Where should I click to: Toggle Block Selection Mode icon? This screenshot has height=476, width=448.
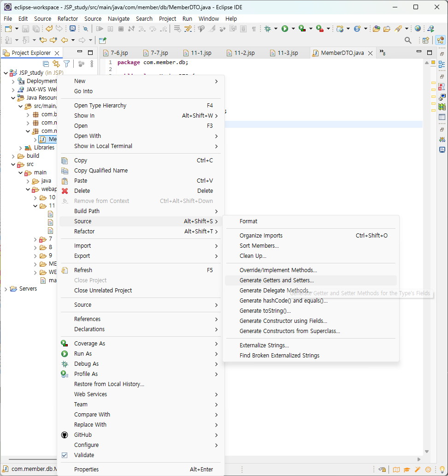[x=243, y=29]
